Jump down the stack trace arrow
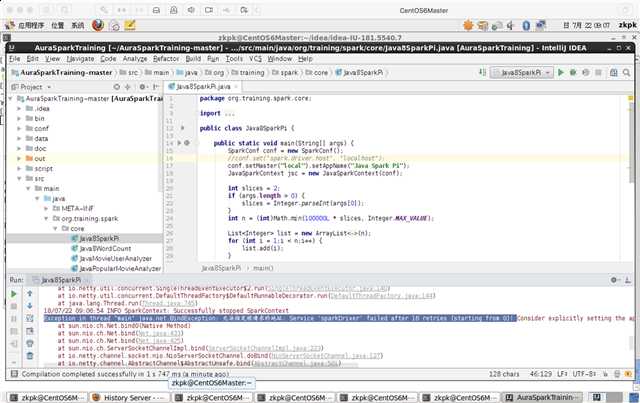Image resolution: width=640 pixels, height=403 pixels. click(30, 306)
